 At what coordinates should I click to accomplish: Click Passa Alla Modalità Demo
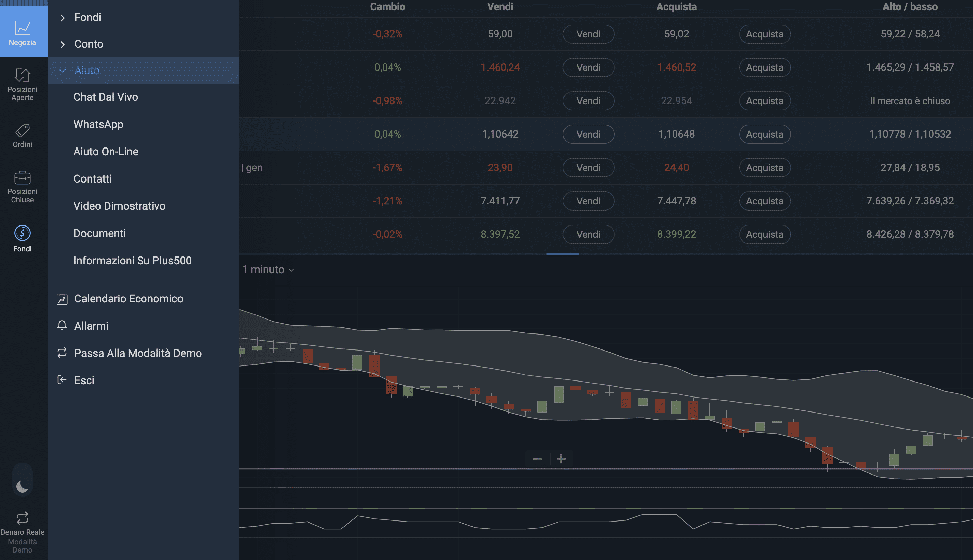click(137, 353)
